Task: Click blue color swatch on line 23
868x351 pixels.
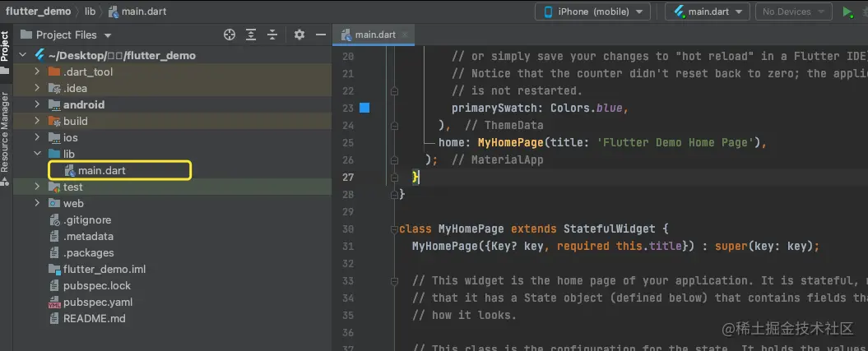Action: coord(364,108)
